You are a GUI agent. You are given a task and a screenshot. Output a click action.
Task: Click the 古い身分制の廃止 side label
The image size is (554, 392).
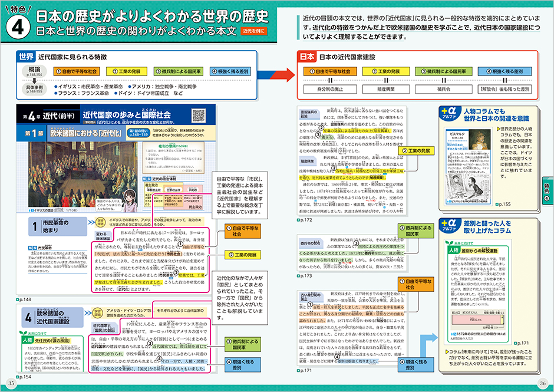click(x=310, y=297)
